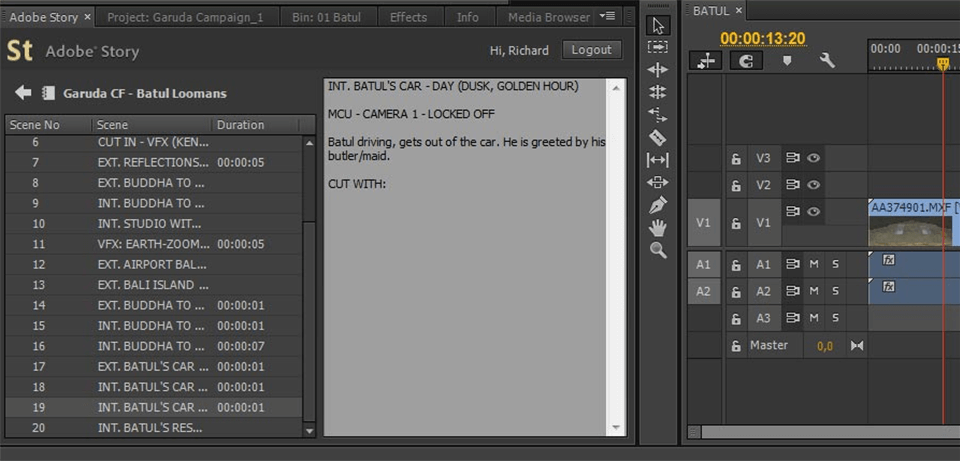Select the AA374901.MXF clip thumbnail
Image resolution: width=960 pixels, height=461 pixels.
click(910, 231)
